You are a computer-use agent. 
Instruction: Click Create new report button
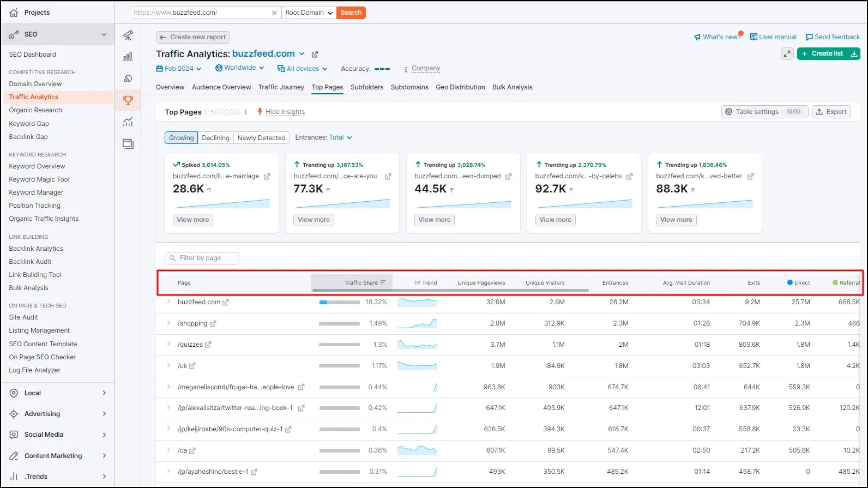tap(193, 37)
